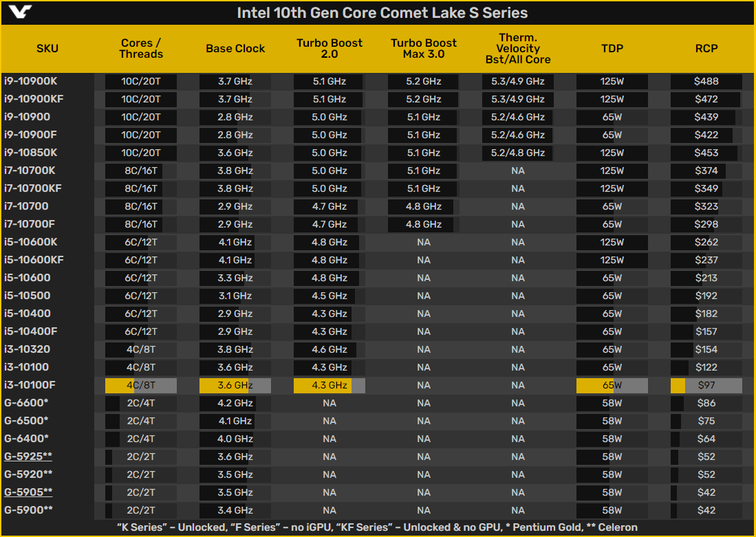756x537 pixels.
Task: Select the 3.1 GHz base clock value
Action: click(235, 296)
